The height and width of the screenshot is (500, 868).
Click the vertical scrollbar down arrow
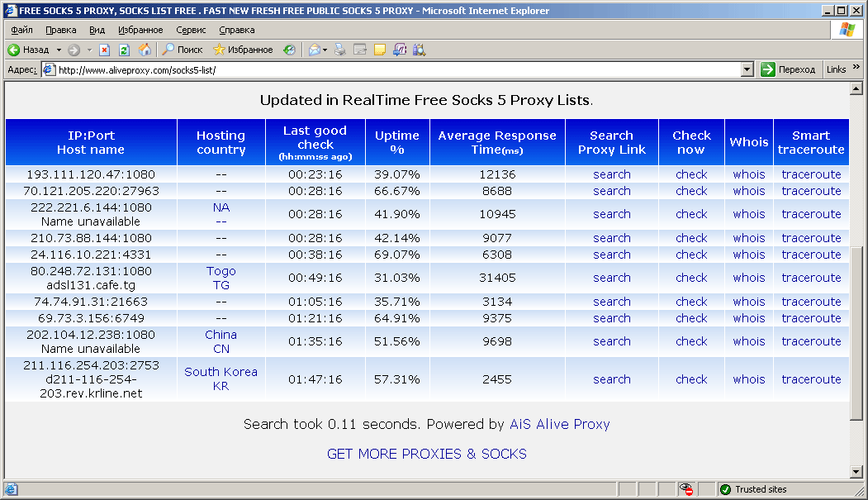(x=856, y=472)
